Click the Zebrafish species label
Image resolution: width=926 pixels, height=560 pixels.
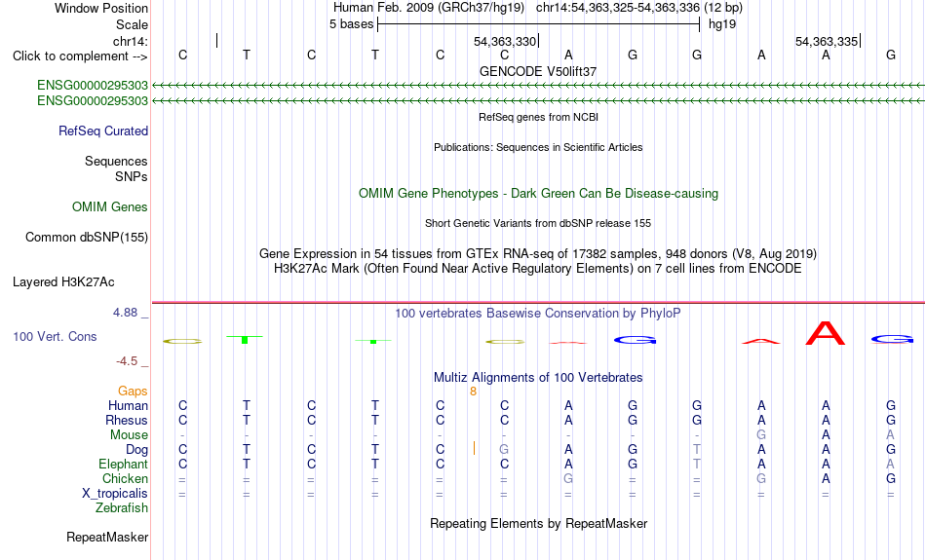click(x=122, y=507)
